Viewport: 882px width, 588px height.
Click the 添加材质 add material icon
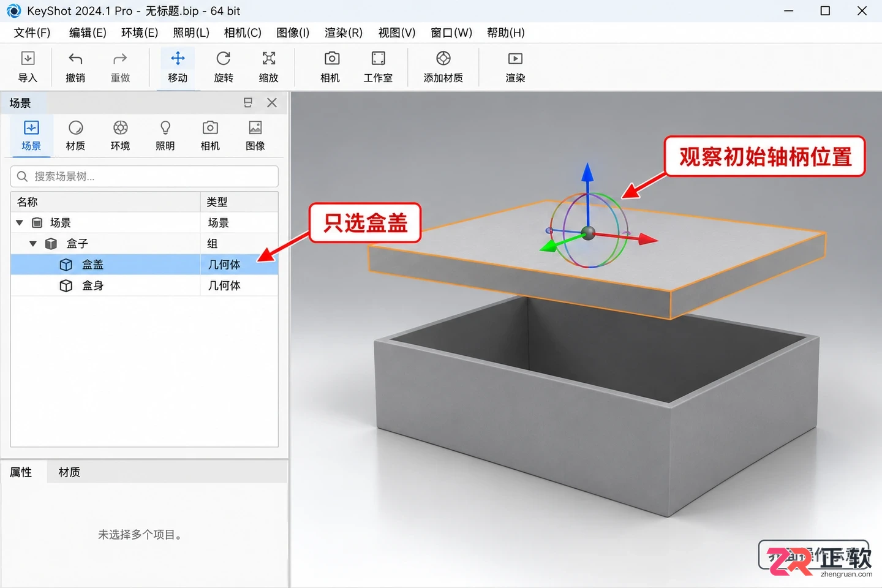443,67
